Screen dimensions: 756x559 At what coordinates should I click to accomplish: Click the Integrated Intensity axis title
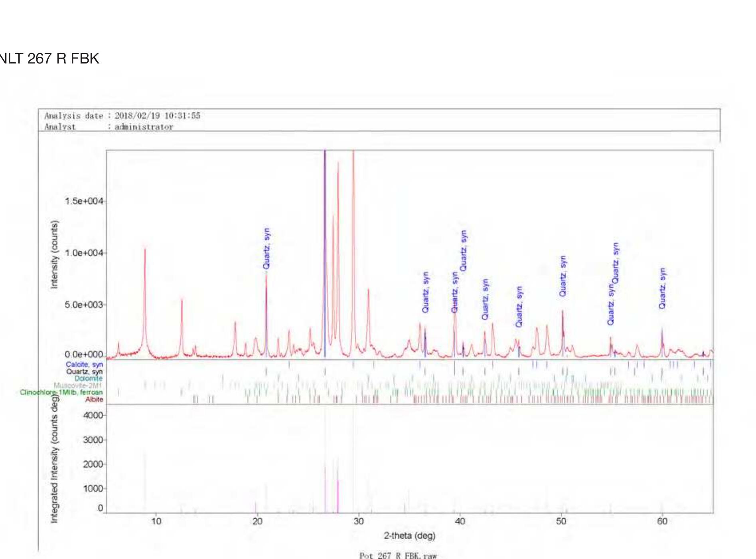[x=54, y=459]
